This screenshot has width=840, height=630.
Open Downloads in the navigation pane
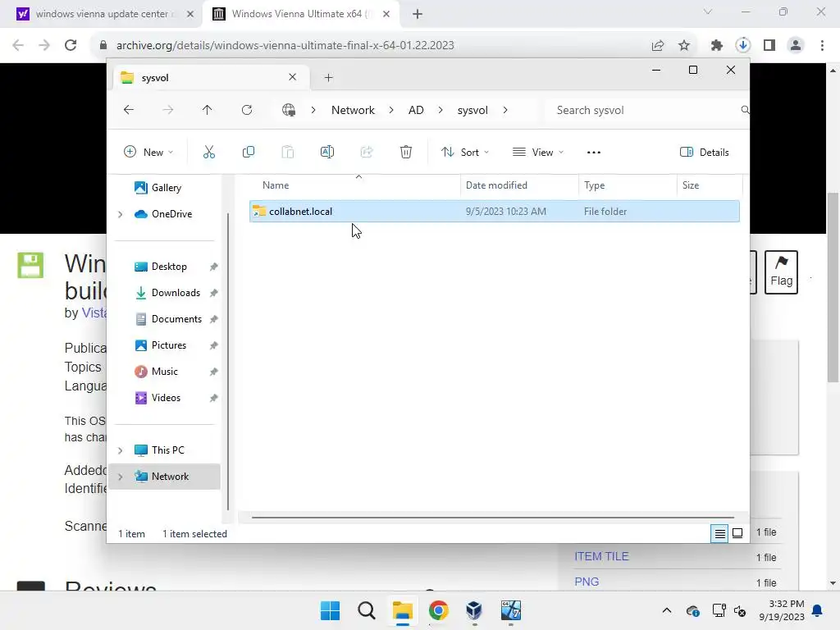[176, 293]
